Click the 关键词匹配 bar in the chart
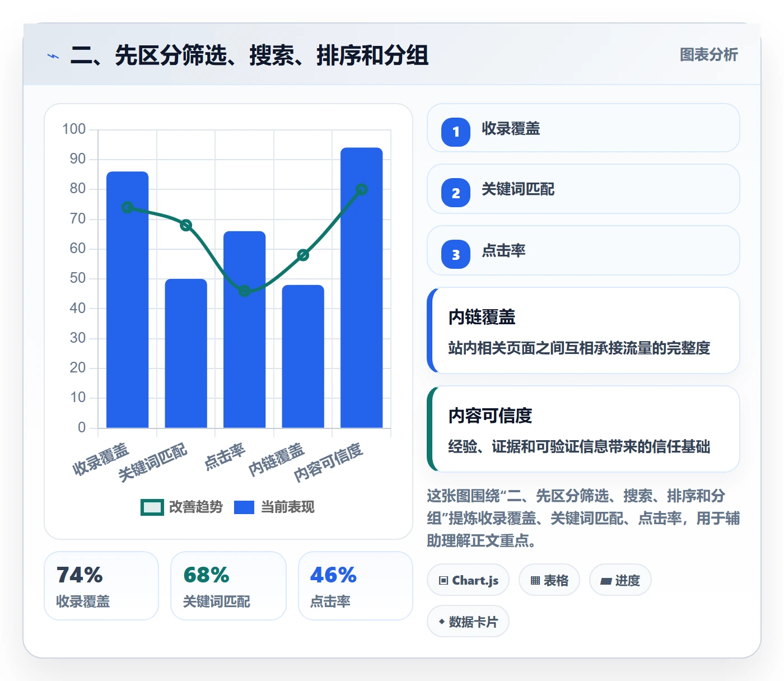Viewport: 784px width, 681px height. 186,353
